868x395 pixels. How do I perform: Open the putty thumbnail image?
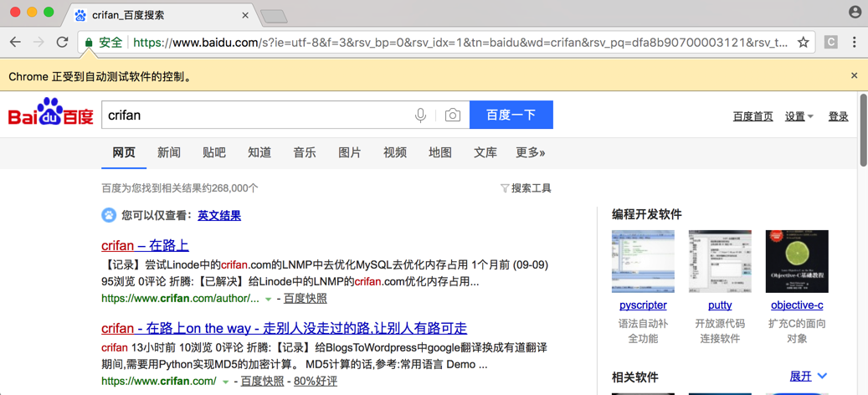[x=720, y=262]
